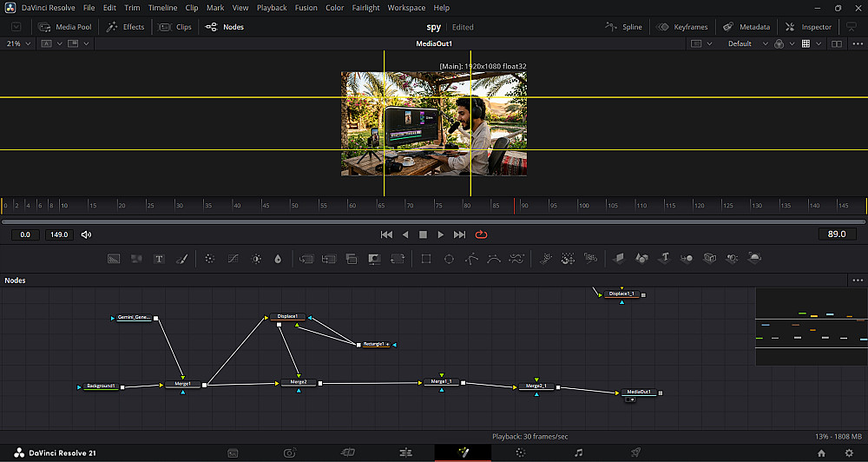Add an Ellipse mask tool
This screenshot has width=868, height=462.
(449, 259)
